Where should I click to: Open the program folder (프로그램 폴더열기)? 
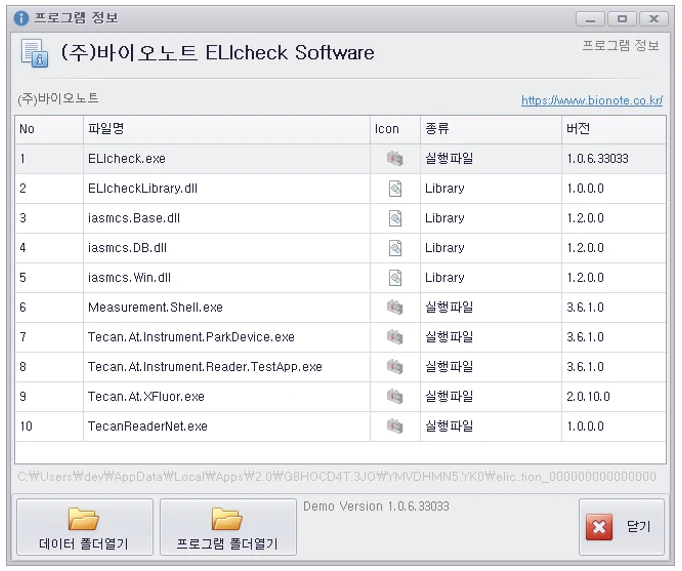coord(228,527)
